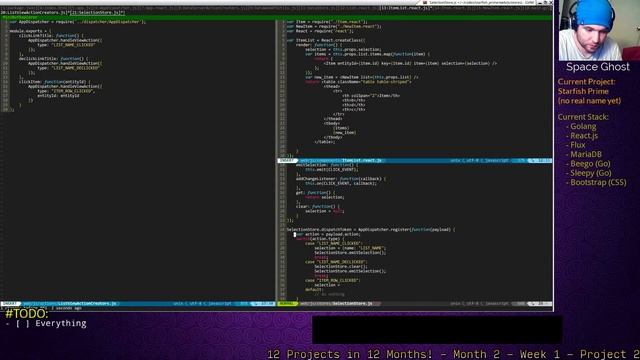The height and width of the screenshot is (360, 640).
Task: Click the declickLinkTitle function definition line
Action: tap(53, 59)
